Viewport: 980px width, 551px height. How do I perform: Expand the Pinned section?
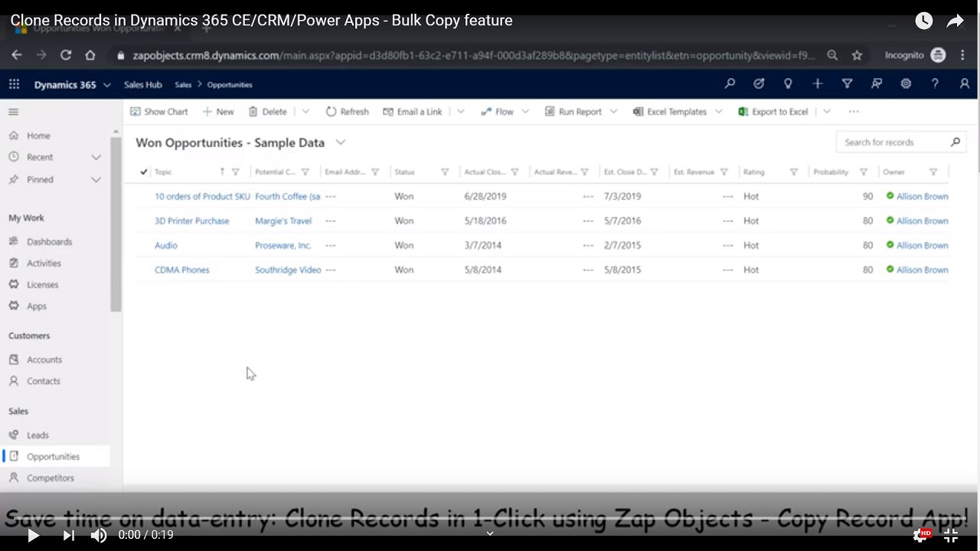pyautogui.click(x=96, y=180)
